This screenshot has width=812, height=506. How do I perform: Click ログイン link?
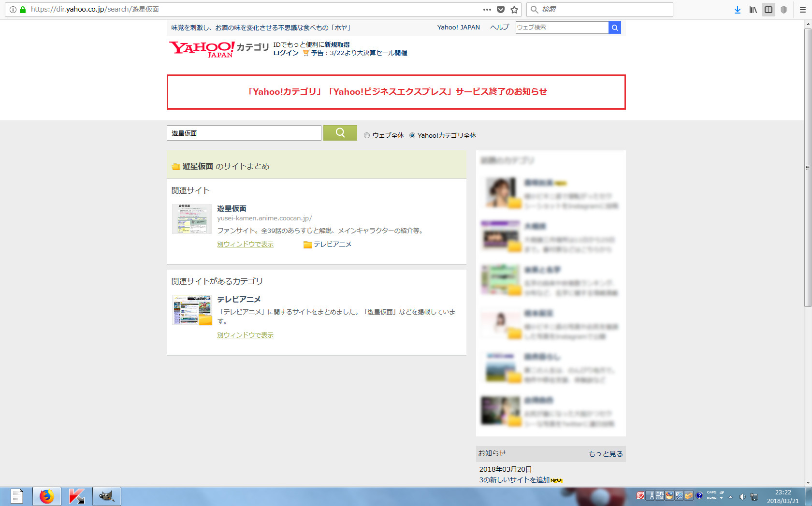[x=286, y=53]
